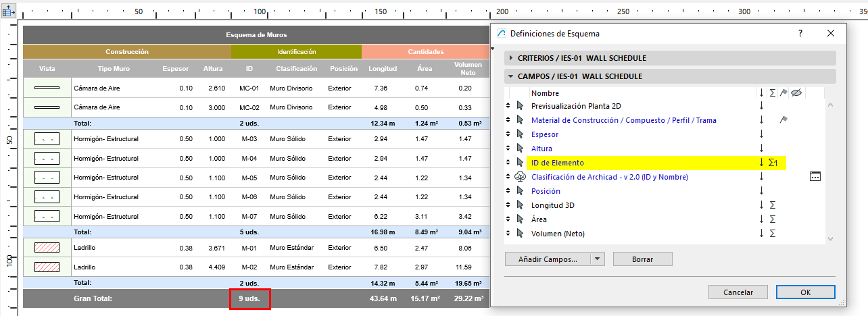Click the Cancelar button
The image size is (868, 316).
(x=738, y=292)
